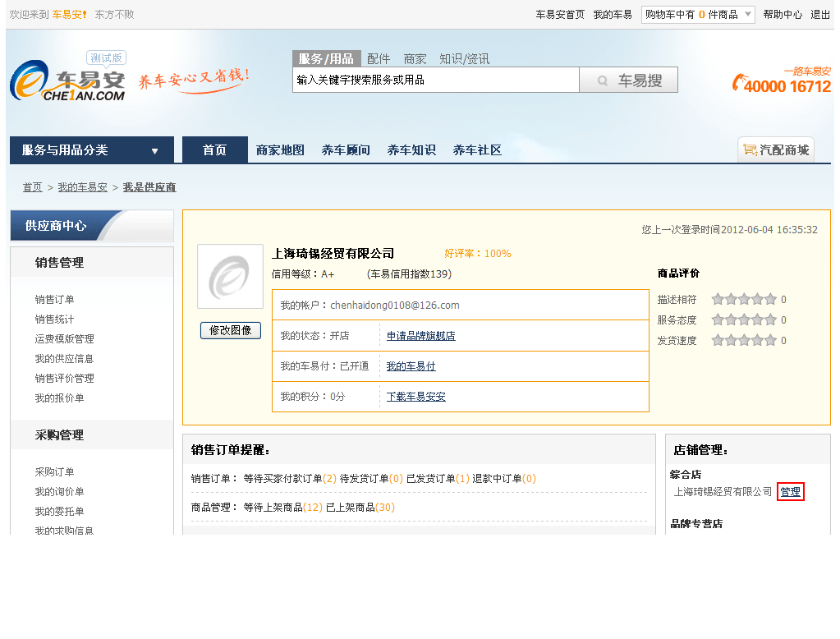
Task: Click 已上架商品(30) link
Action: [360, 507]
